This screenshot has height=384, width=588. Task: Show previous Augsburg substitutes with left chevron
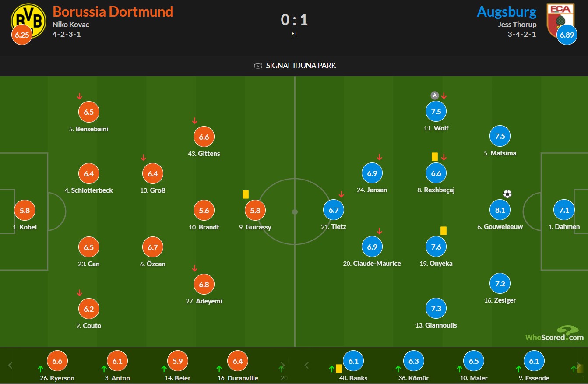[307, 365]
